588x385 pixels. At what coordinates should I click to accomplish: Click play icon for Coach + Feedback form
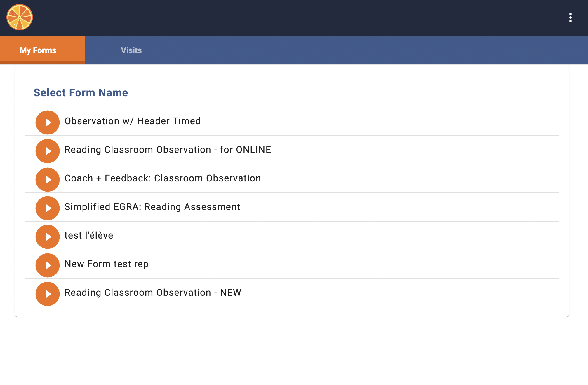click(48, 180)
